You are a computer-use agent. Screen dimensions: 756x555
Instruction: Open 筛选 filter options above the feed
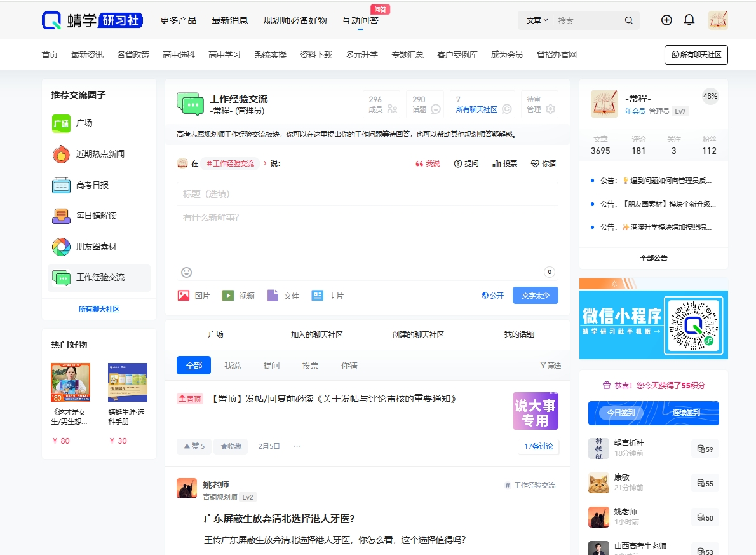(x=549, y=365)
